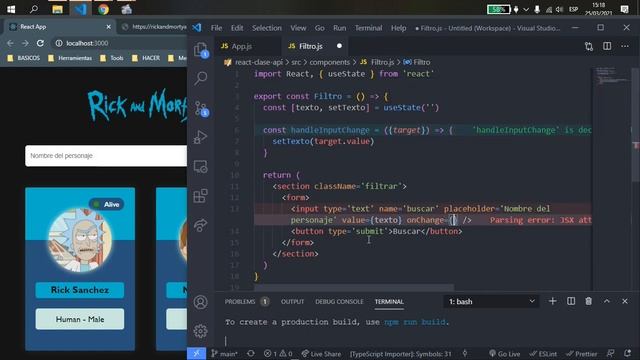Switch to the OUTPUT panel tab
The height and width of the screenshot is (360, 640).
click(x=292, y=302)
